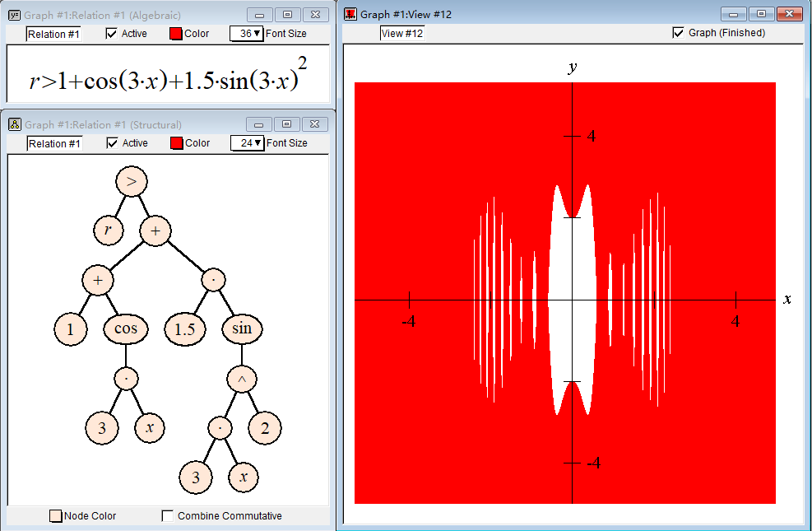Close the View #12 graph window
This screenshot has width=812, height=531.
[790, 14]
